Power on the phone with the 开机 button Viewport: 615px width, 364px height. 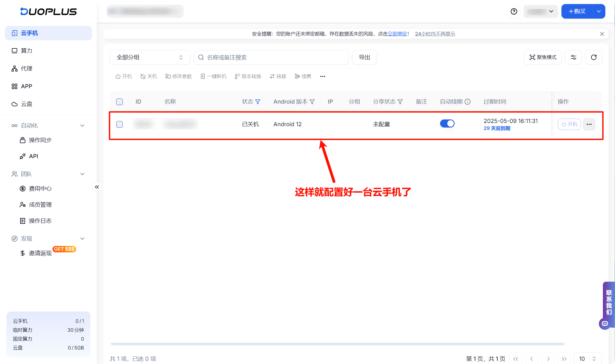[x=569, y=124]
